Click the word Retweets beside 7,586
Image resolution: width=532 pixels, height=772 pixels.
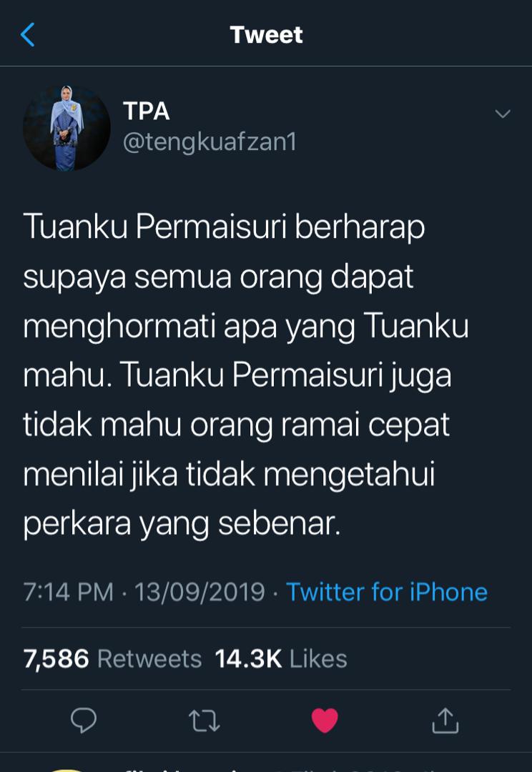click(x=149, y=659)
